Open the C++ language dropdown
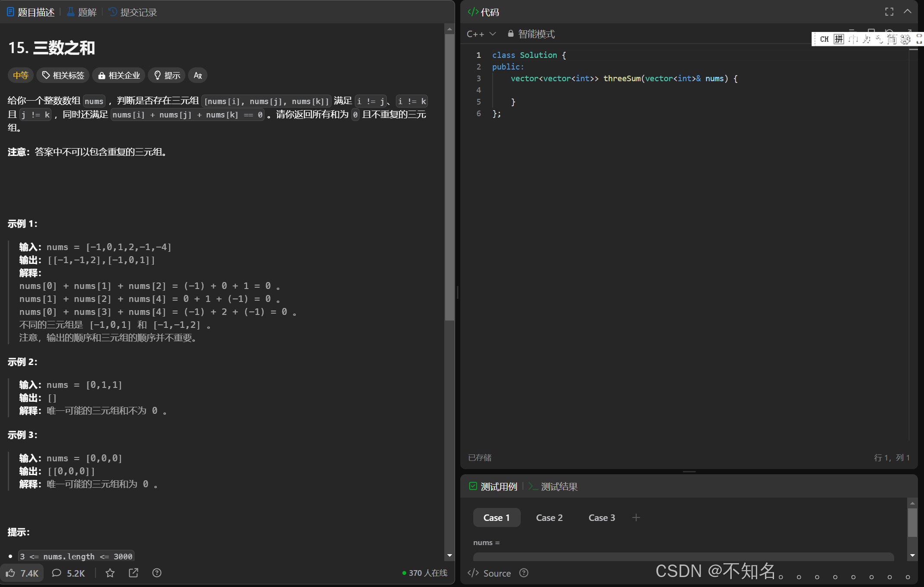 481,34
